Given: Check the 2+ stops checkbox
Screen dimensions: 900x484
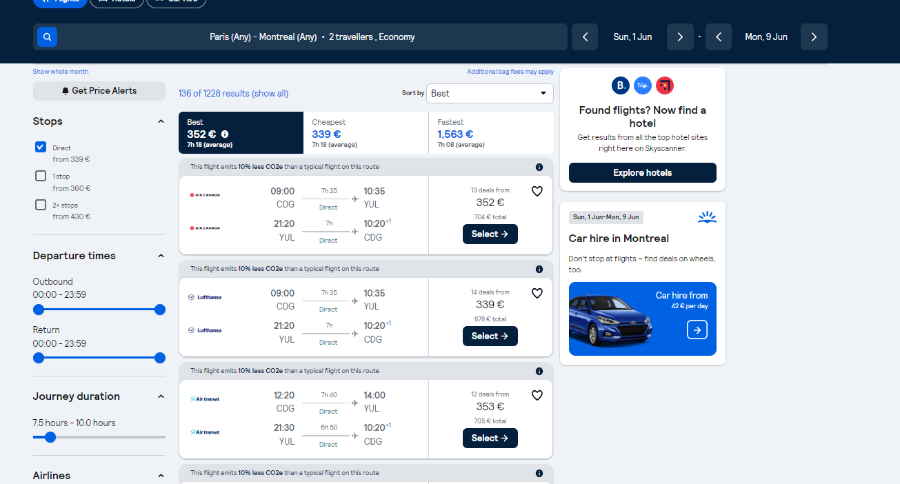Looking at the screenshot, I should pyautogui.click(x=40, y=204).
